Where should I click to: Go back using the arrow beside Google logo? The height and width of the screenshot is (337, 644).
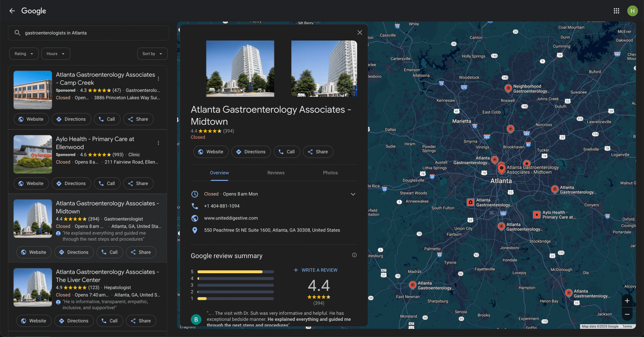pyautogui.click(x=12, y=11)
